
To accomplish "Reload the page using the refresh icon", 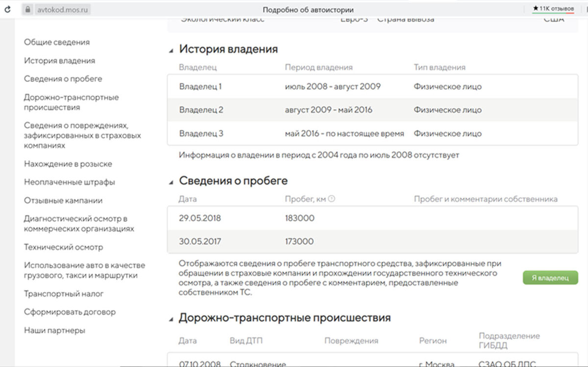I will [x=7, y=8].
